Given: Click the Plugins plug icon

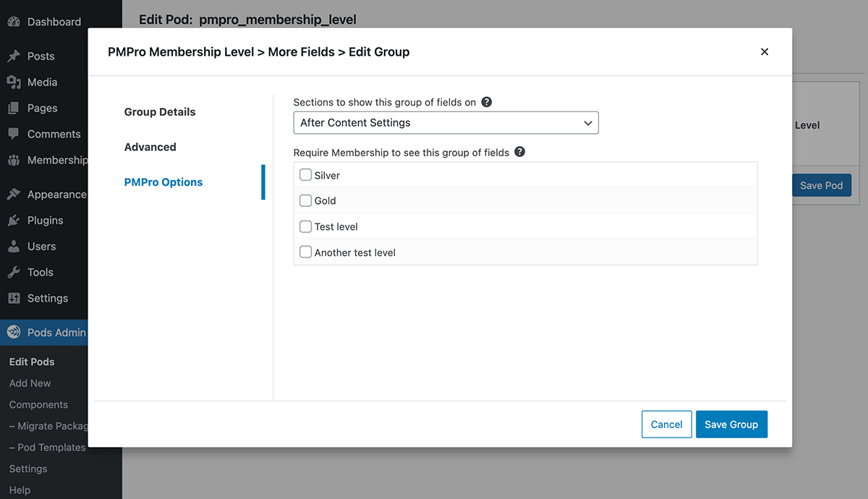Looking at the screenshot, I should (14, 220).
